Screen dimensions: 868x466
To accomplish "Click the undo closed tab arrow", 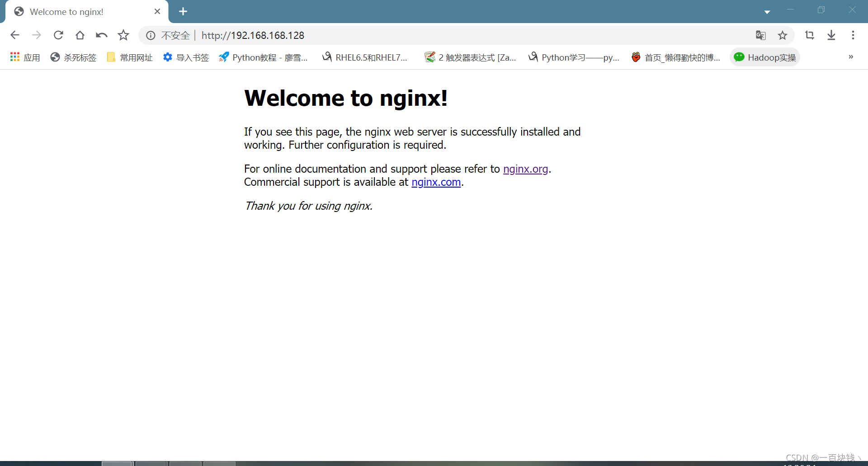I will pos(102,35).
